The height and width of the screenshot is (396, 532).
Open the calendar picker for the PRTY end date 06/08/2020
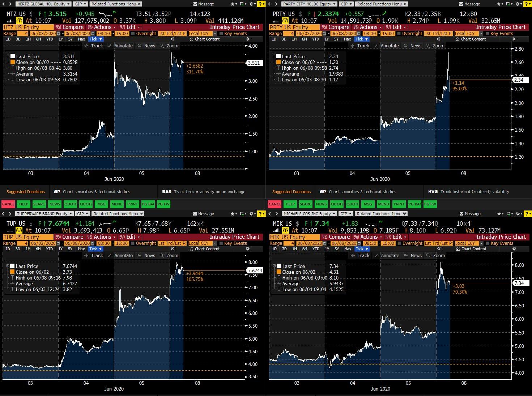point(359,34)
